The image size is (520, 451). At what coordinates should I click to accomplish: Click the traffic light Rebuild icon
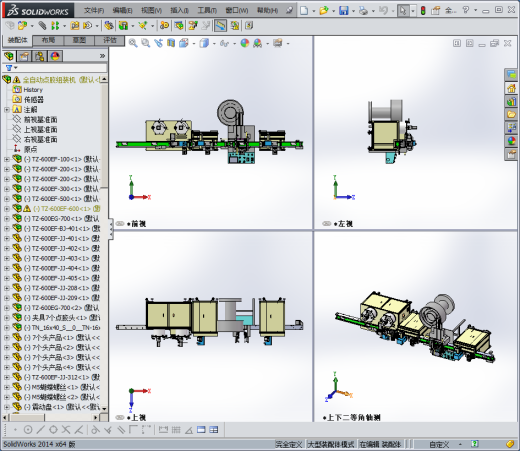click(x=423, y=10)
